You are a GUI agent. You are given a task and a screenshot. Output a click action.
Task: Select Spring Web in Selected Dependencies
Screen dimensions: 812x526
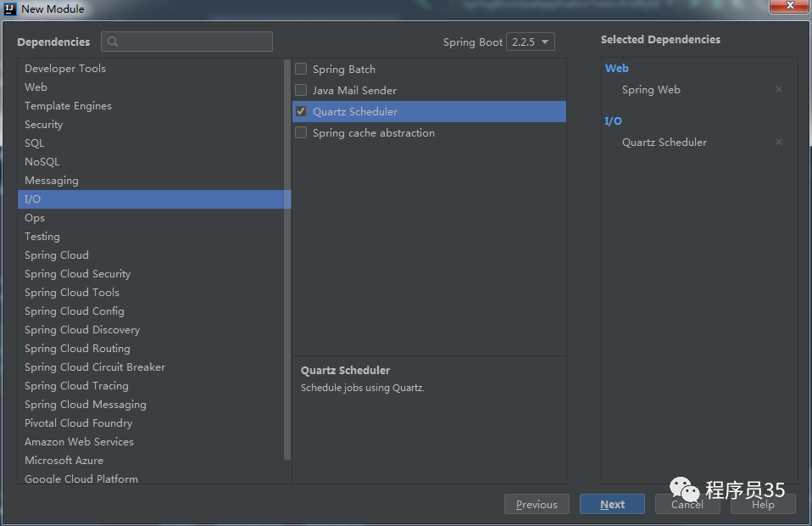(x=651, y=90)
